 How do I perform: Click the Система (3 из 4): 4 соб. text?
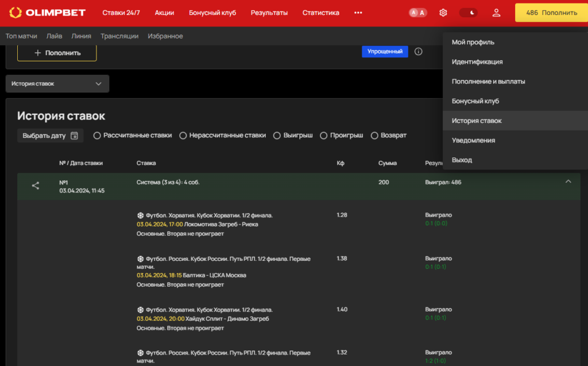(168, 183)
